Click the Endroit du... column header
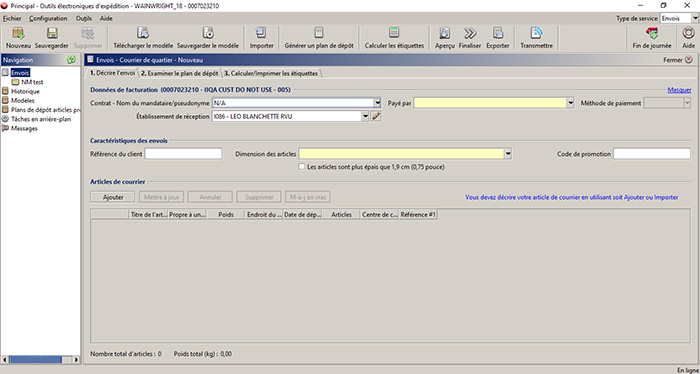 264,215
